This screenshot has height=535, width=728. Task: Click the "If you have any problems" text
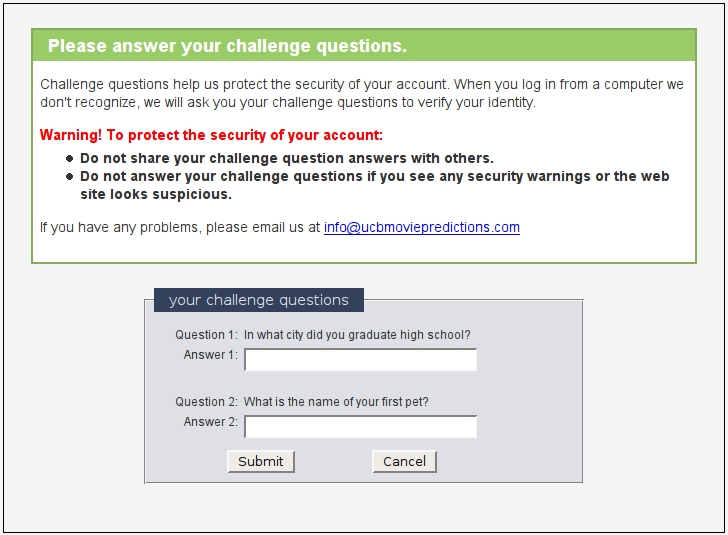(180, 228)
